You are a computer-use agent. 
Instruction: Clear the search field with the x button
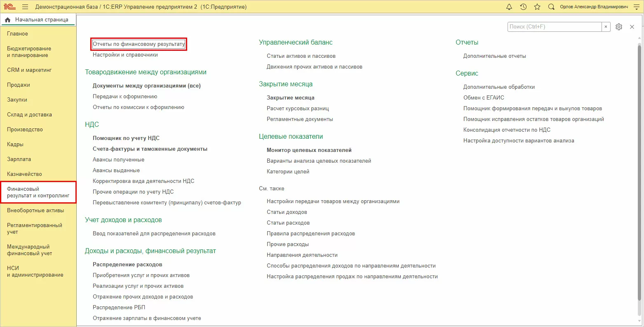(606, 27)
